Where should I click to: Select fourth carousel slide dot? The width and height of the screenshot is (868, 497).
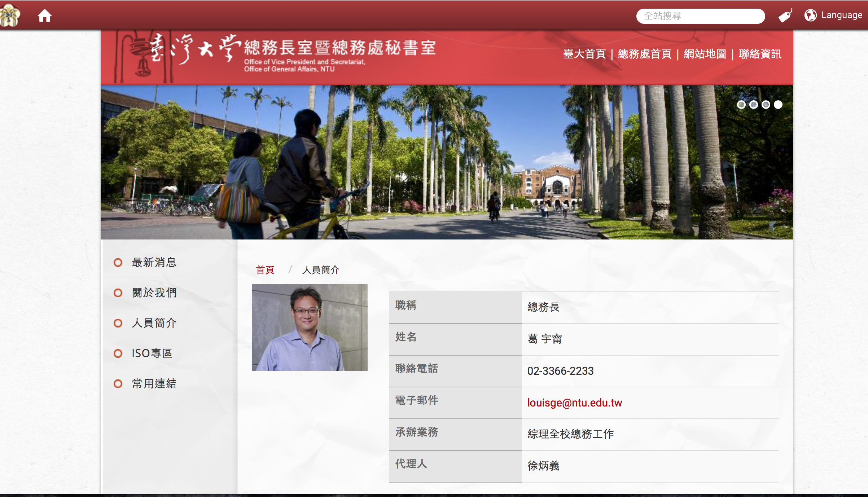coord(778,105)
